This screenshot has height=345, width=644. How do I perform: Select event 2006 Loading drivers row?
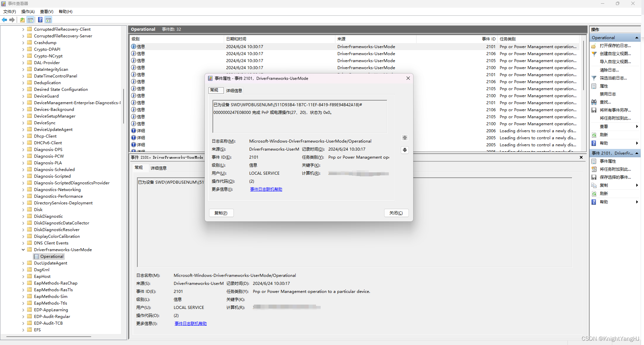click(x=354, y=131)
